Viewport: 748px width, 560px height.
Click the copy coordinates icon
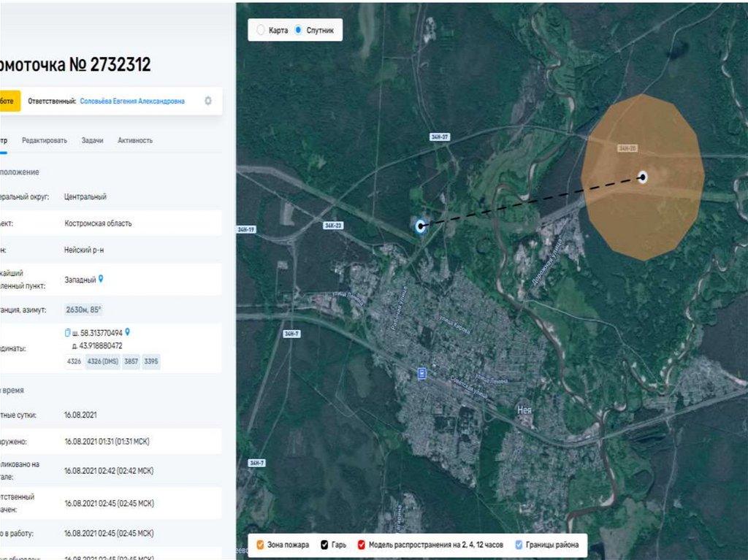[x=68, y=333]
